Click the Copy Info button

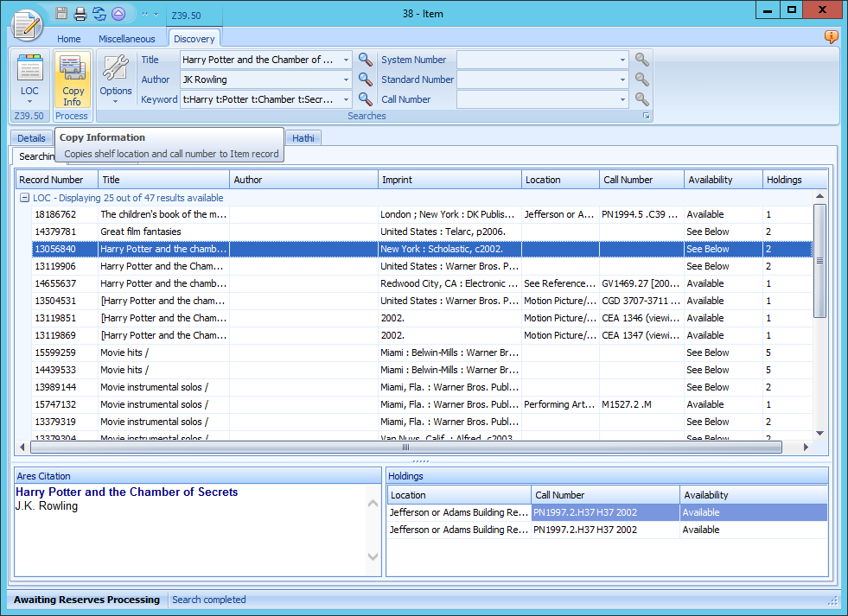(73, 79)
